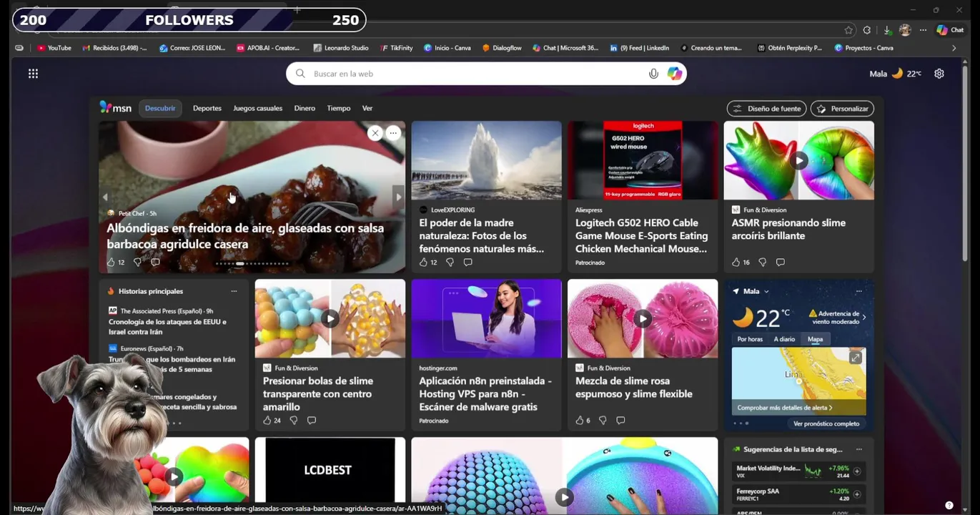Open YouTube bookmark in bookmarks bar
Image resolution: width=980 pixels, height=515 pixels.
(54, 48)
